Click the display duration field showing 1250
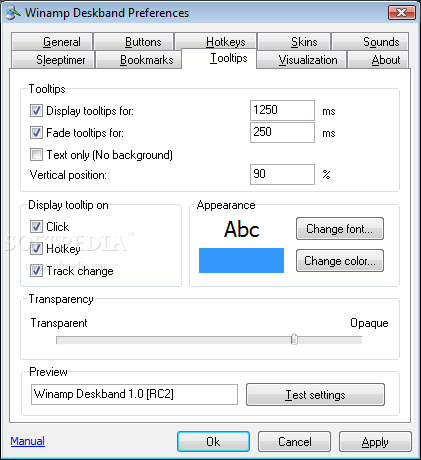This screenshot has height=460, width=421. coord(282,110)
